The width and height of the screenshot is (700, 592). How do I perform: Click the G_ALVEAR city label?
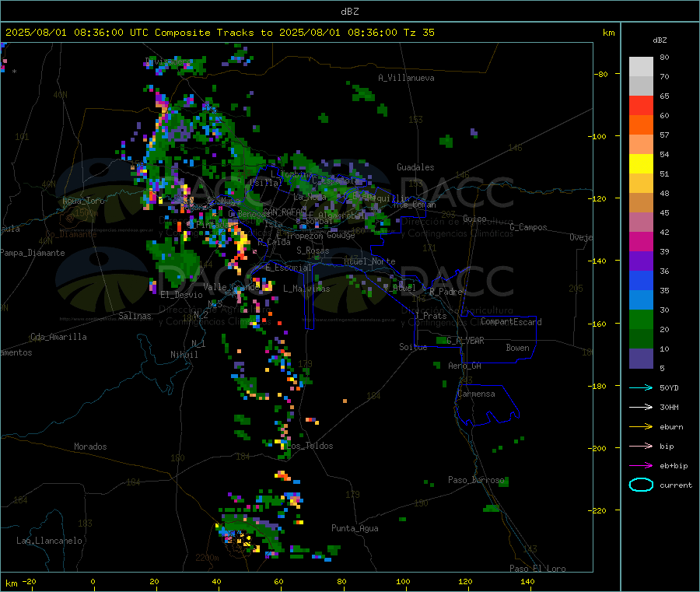tap(465, 341)
